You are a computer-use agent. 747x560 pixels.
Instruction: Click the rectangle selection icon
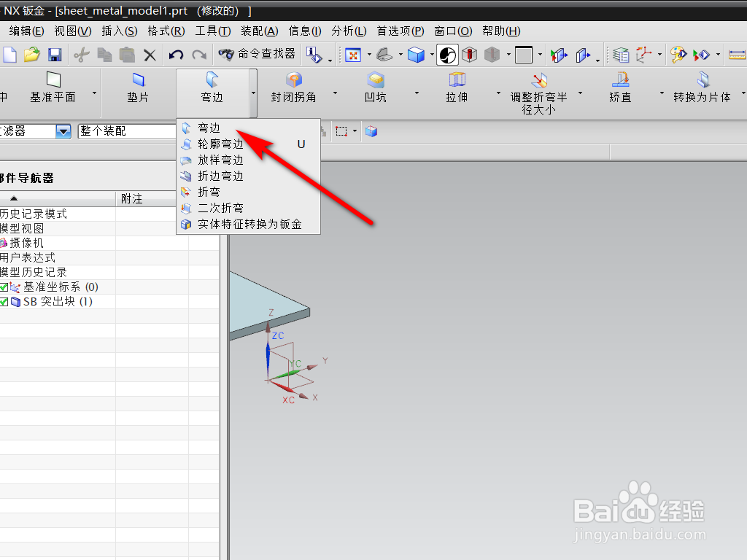click(x=341, y=131)
